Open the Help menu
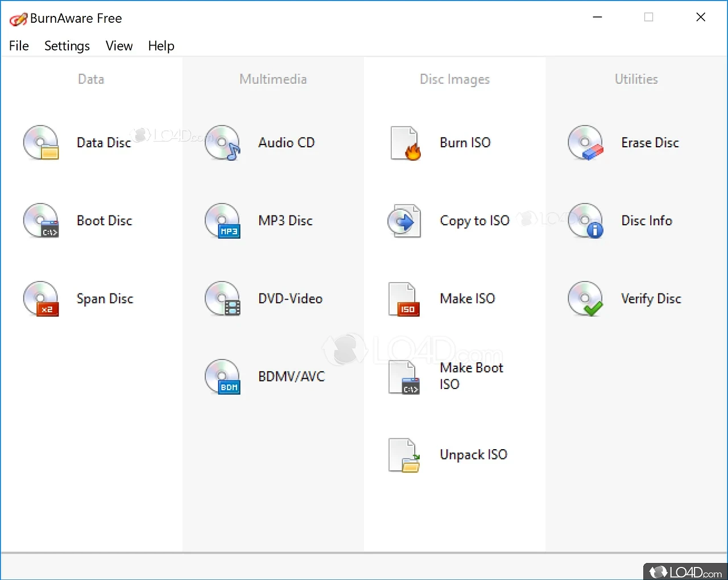 point(161,46)
